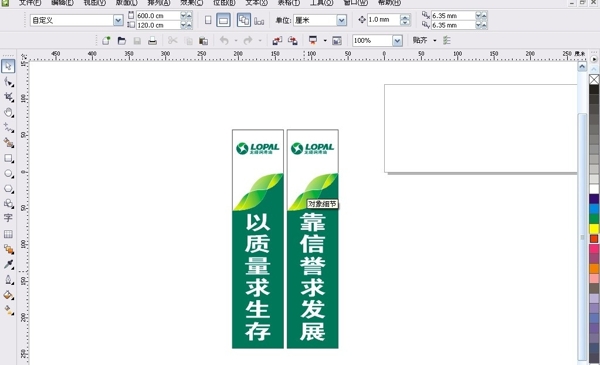Select the Shape edit tool
Viewport: 600px width, 365px height.
coord(8,82)
